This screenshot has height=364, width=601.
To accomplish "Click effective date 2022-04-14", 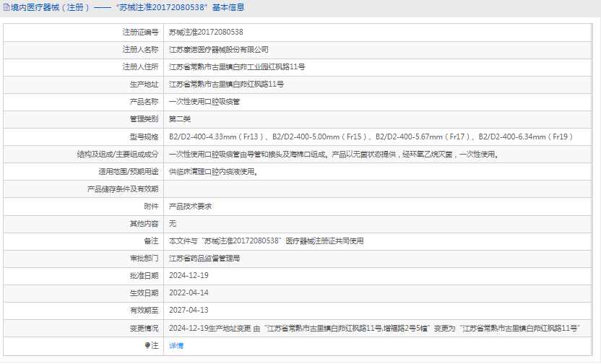I will 189,293.
